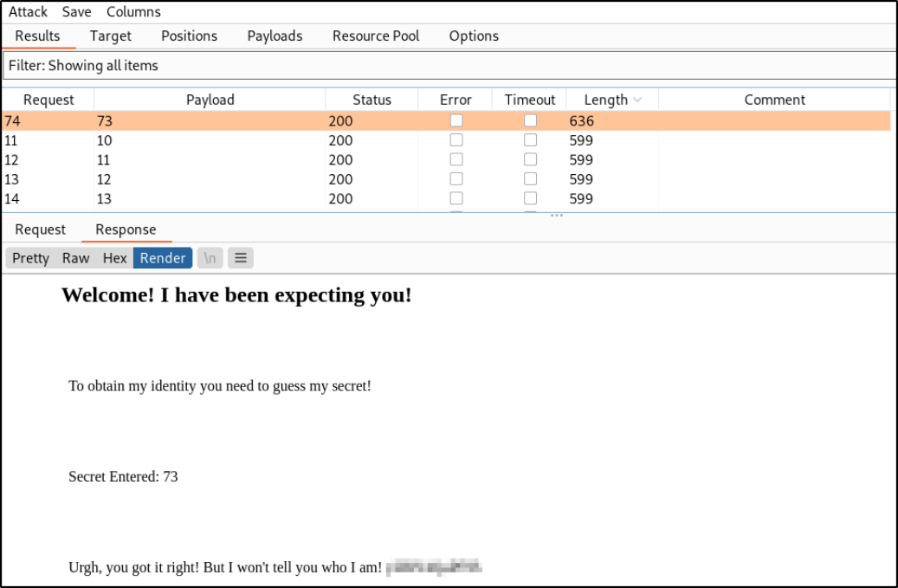Switch to the Results tab

coord(37,36)
